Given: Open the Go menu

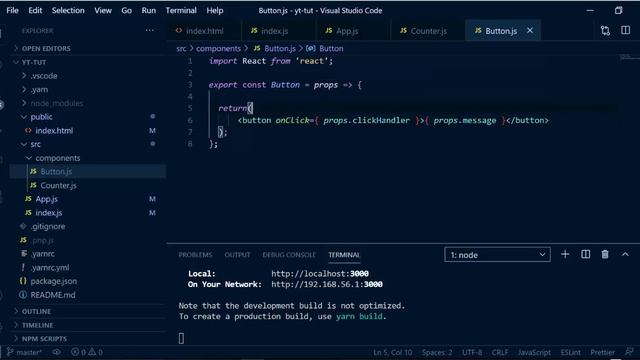Looking at the screenshot, I should tap(127, 10).
